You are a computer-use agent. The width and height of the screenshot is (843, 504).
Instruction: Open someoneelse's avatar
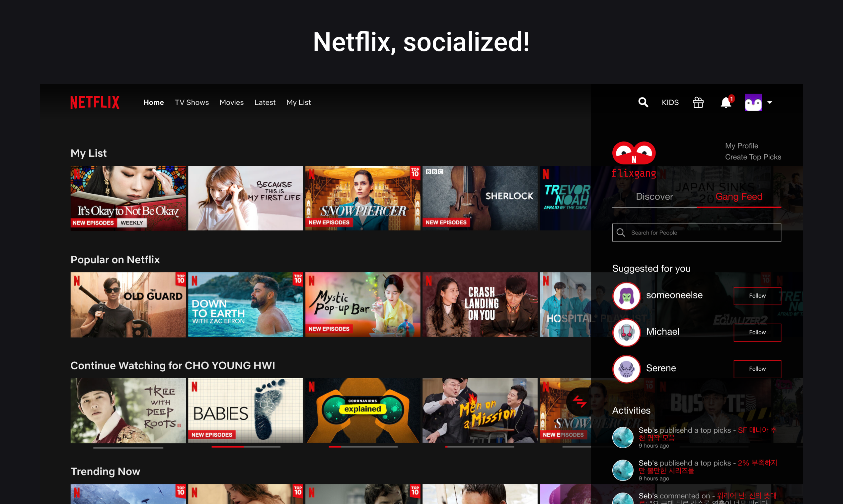[627, 296]
